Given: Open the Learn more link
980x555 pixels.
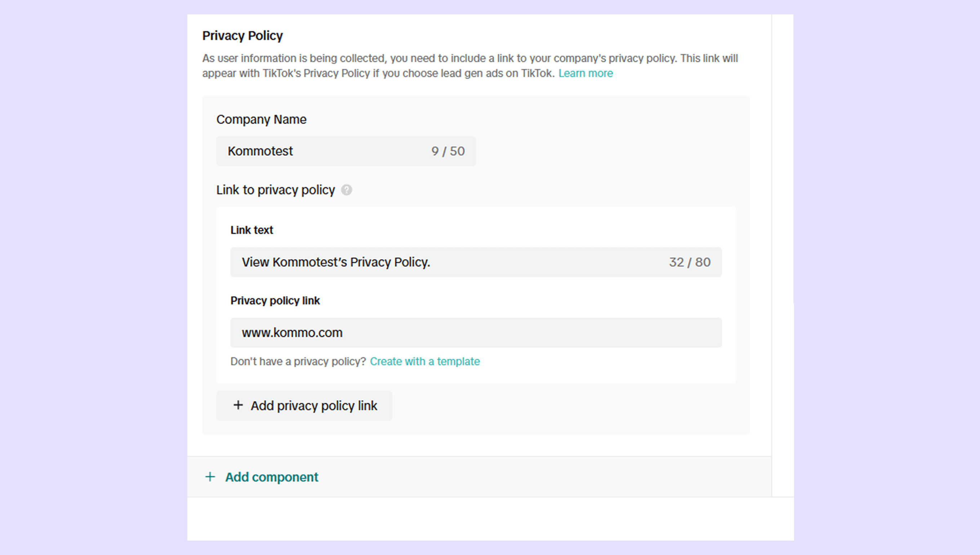Looking at the screenshot, I should click(x=585, y=73).
